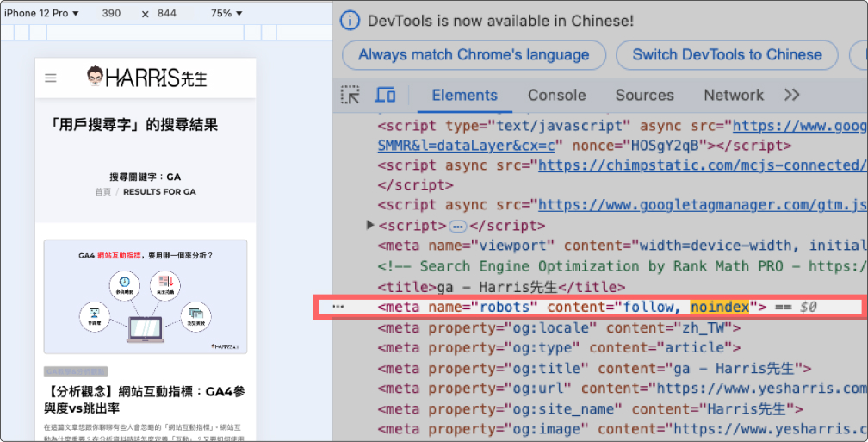Show more DevTools tabs chevron
Screen dimensions: 868x442
click(x=791, y=96)
